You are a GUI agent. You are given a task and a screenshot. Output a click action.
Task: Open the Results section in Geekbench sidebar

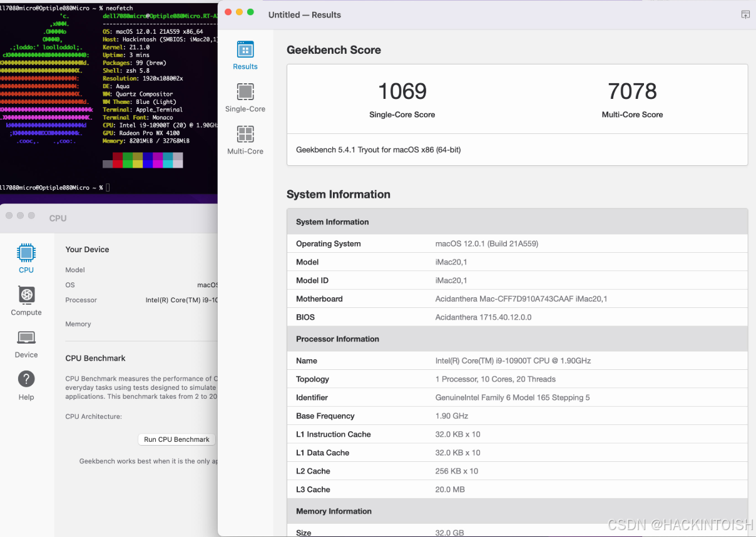[x=245, y=56]
